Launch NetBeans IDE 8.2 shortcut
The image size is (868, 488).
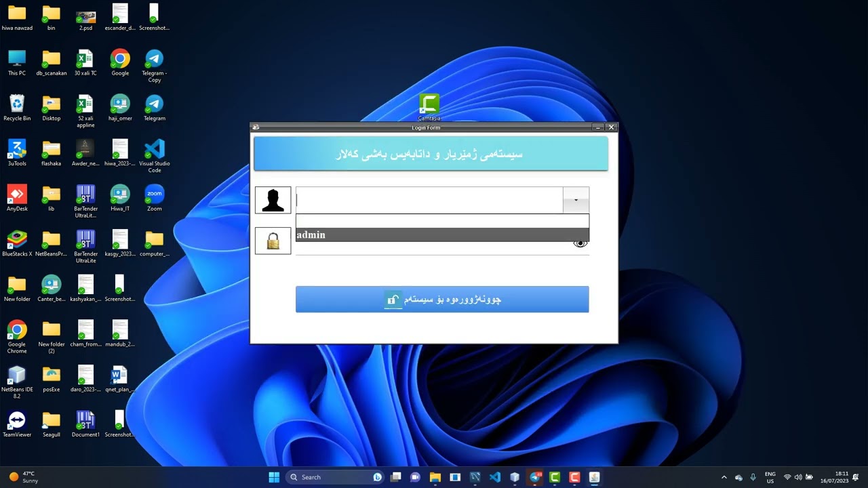(17, 382)
